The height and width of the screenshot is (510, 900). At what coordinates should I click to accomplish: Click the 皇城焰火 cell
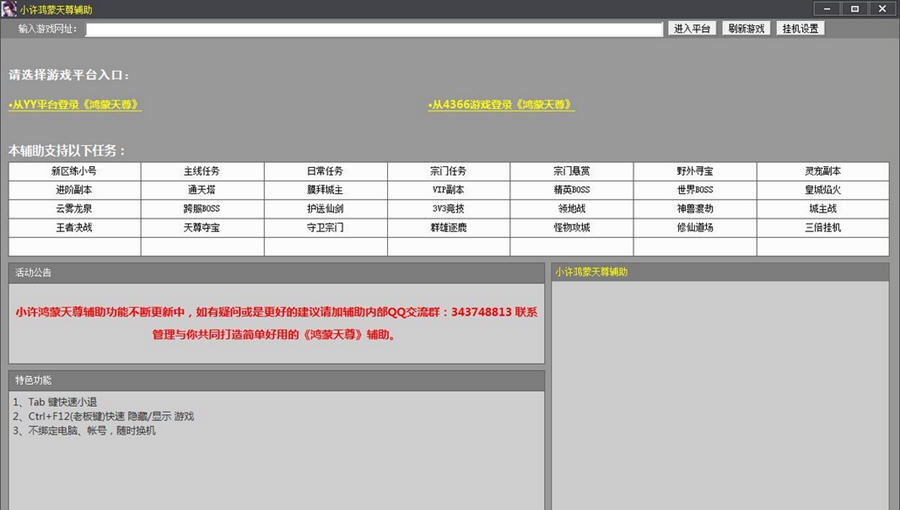[x=823, y=190]
